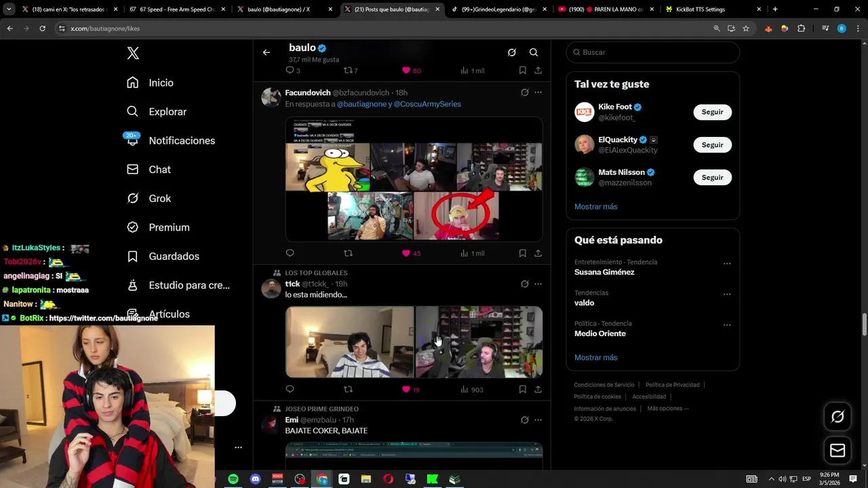Open floating messages envelope button

pyautogui.click(x=837, y=450)
